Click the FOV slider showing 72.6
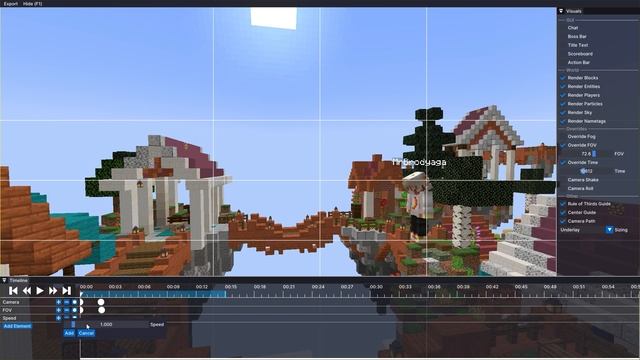Screen dimensions: 640x360 [586, 154]
